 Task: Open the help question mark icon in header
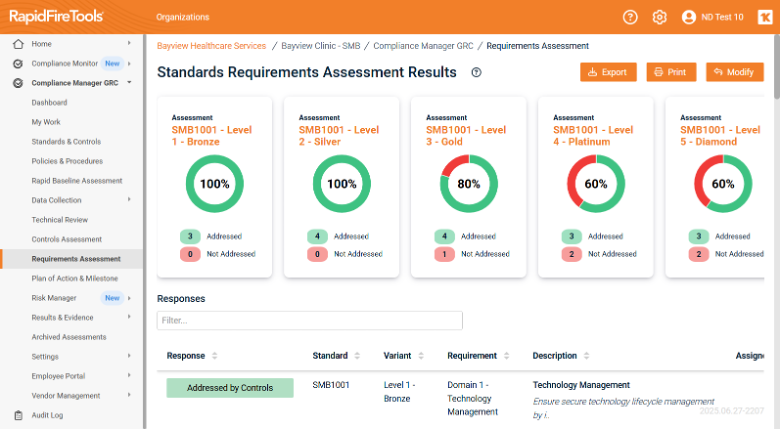point(630,17)
